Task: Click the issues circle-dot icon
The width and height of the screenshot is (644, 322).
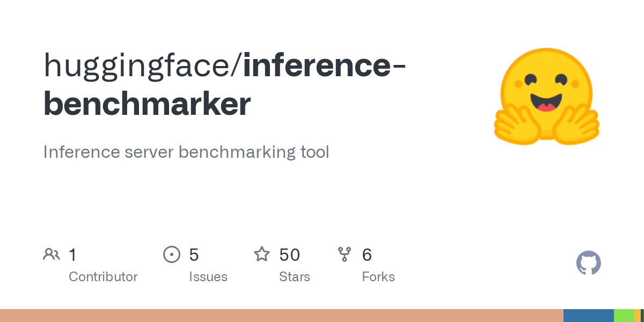Action: [x=172, y=254]
